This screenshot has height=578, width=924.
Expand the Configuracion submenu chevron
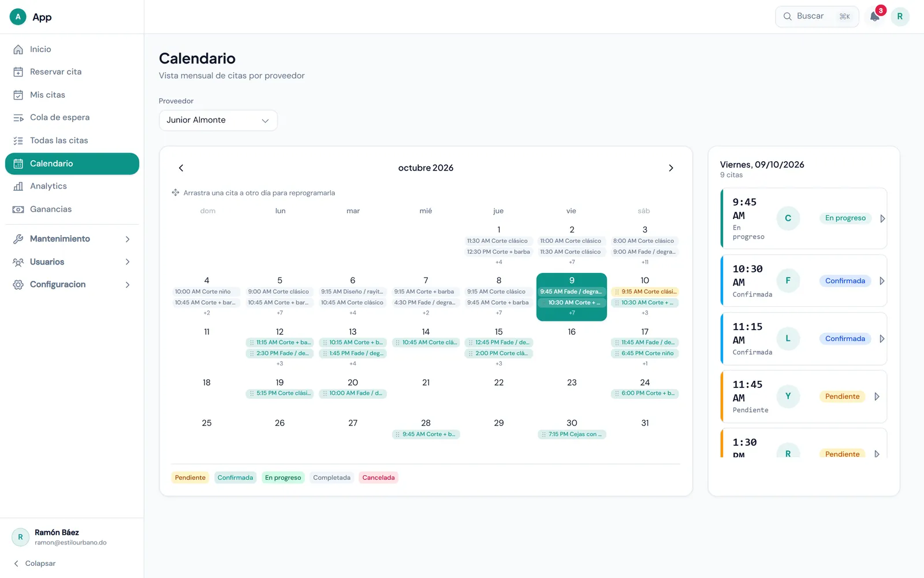pos(128,285)
